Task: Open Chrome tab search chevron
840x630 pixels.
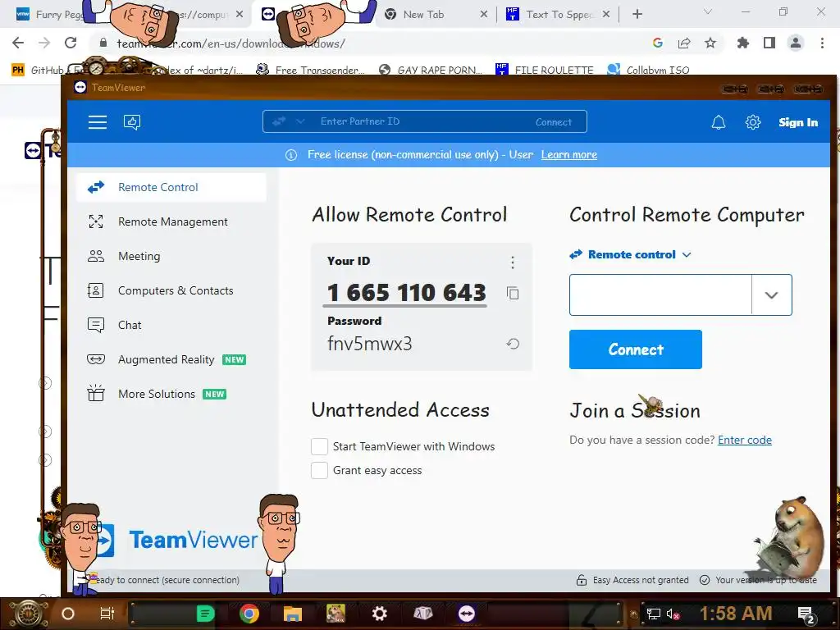Action: (x=708, y=11)
